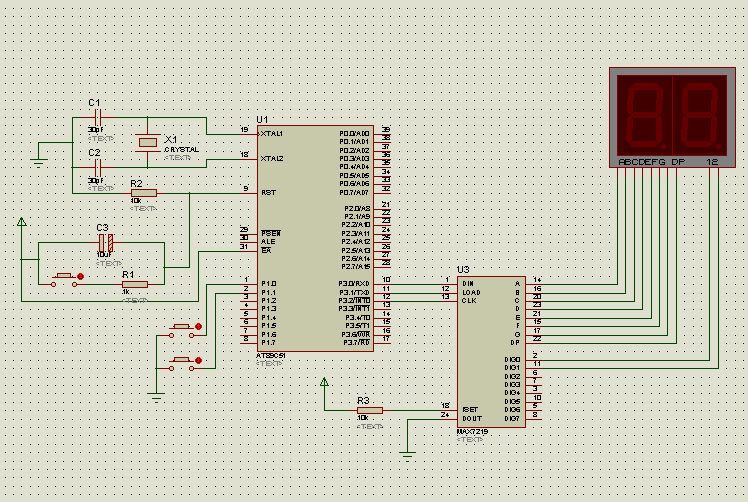Click the AT89C51 part name under U1
Image resolution: width=748 pixels, height=502 pixels.
[x=270, y=356]
